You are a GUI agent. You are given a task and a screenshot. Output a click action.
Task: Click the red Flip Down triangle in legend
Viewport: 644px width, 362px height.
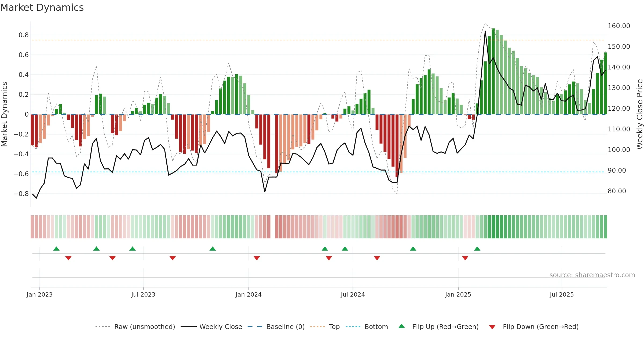point(492,327)
